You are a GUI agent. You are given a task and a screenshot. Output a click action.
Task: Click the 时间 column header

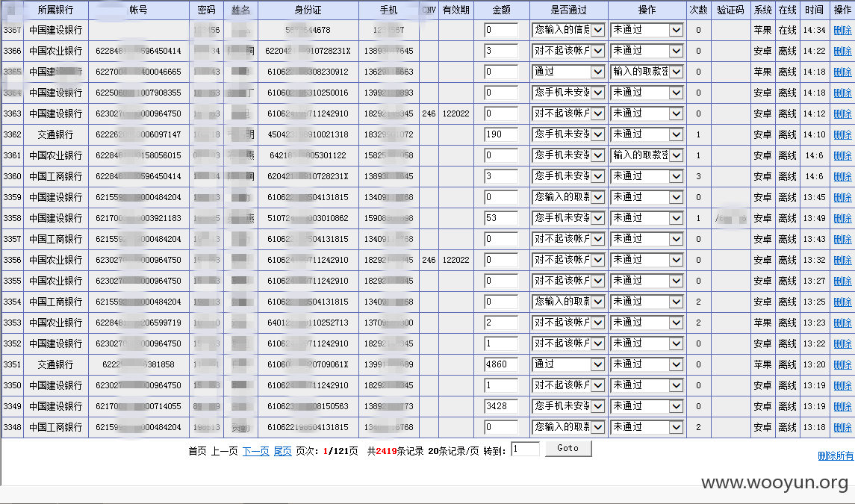click(x=814, y=10)
